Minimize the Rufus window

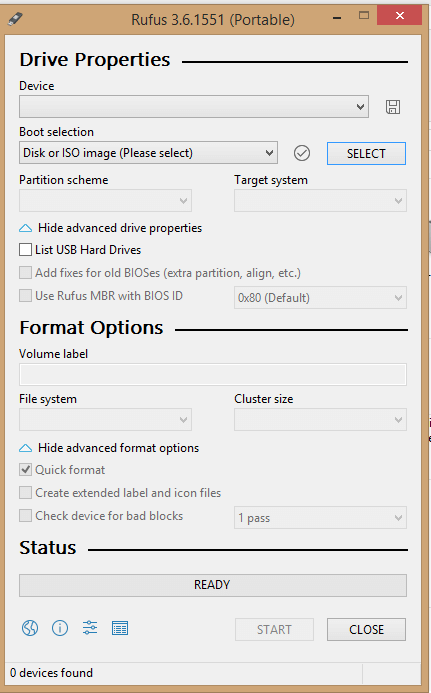pyautogui.click(x=337, y=18)
